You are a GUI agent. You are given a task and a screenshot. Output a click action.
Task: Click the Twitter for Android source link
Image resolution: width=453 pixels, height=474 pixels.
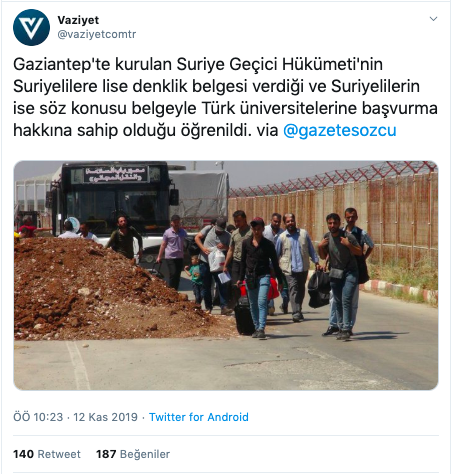coord(199,417)
